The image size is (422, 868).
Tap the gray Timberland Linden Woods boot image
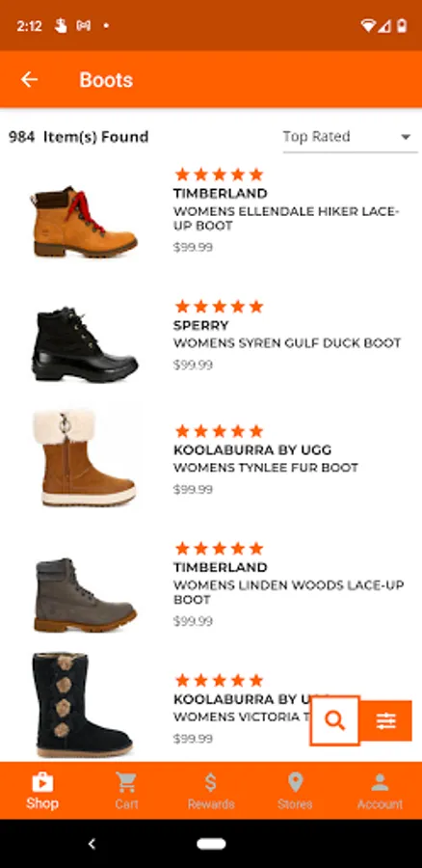pyautogui.click(x=84, y=594)
